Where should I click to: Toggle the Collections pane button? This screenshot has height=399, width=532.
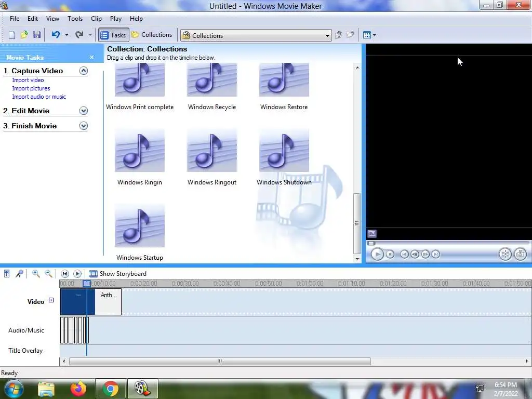coord(152,35)
